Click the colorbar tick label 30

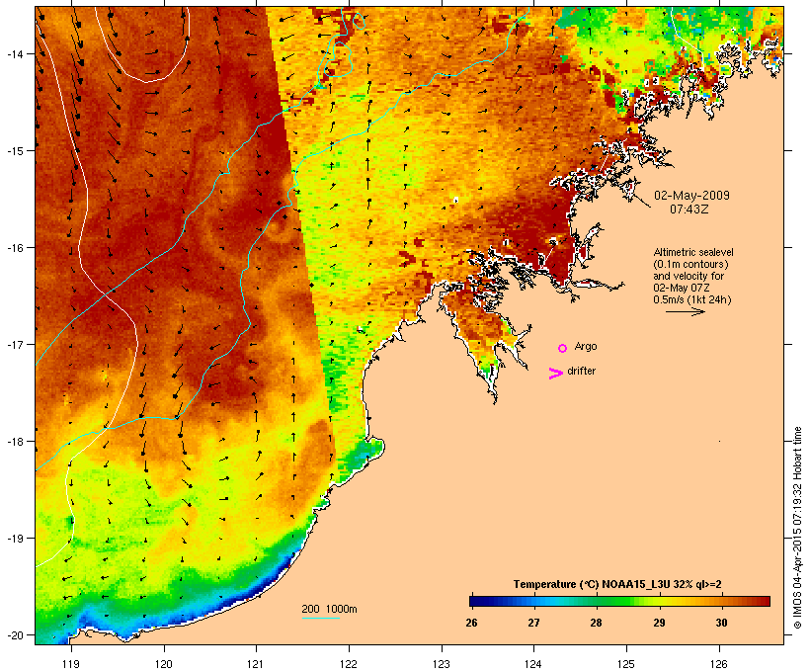(x=722, y=623)
